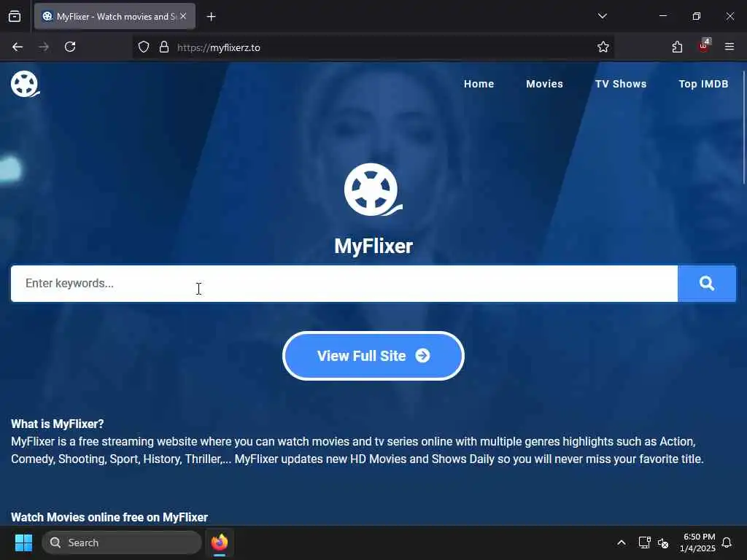The image size is (747, 560).
Task: Click the blue magnifier search button
Action: coord(706,284)
